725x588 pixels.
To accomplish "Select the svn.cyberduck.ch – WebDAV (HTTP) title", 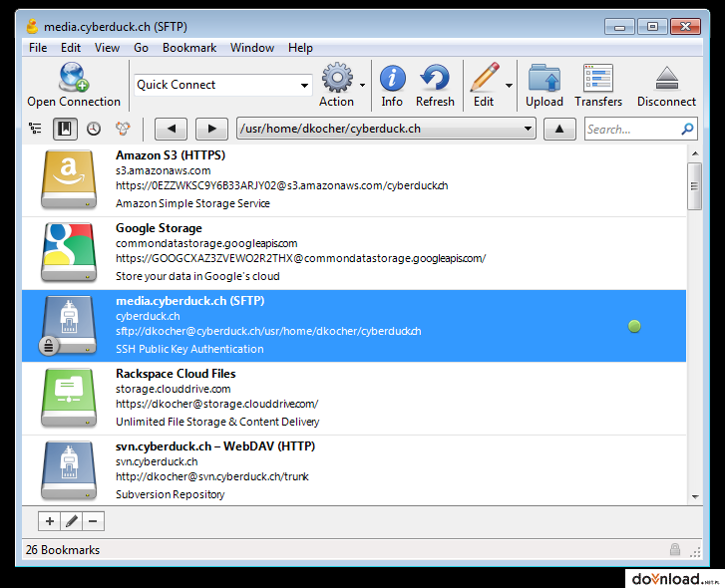I will (x=215, y=446).
